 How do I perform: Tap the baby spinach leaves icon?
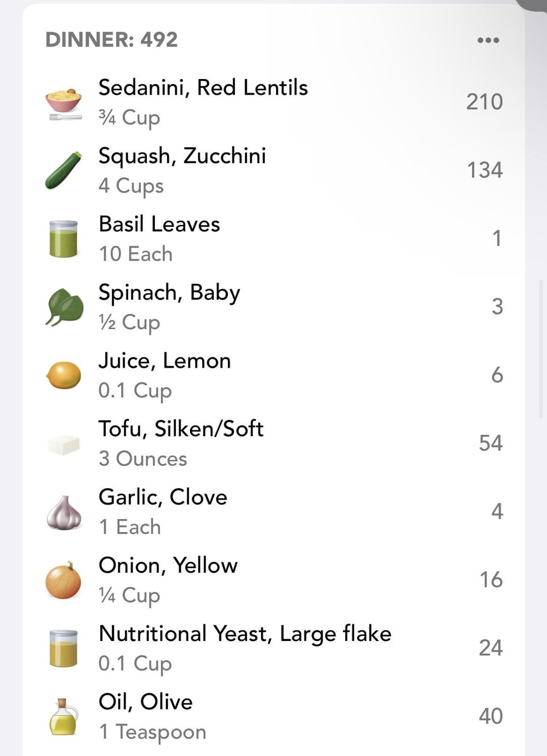coord(64,307)
